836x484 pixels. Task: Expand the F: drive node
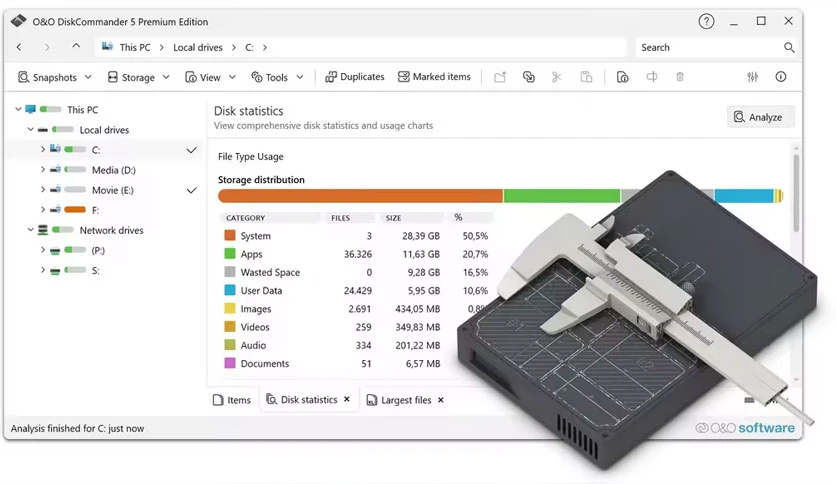click(43, 209)
